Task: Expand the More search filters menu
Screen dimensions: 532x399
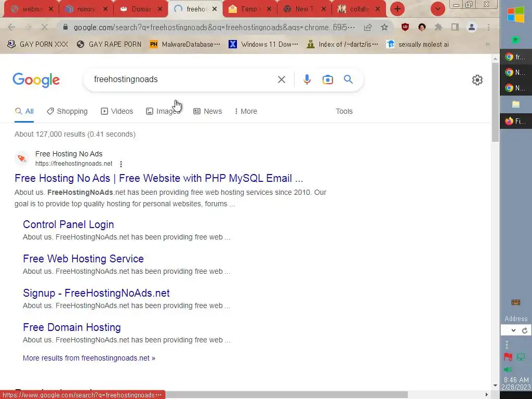Action: click(x=246, y=111)
